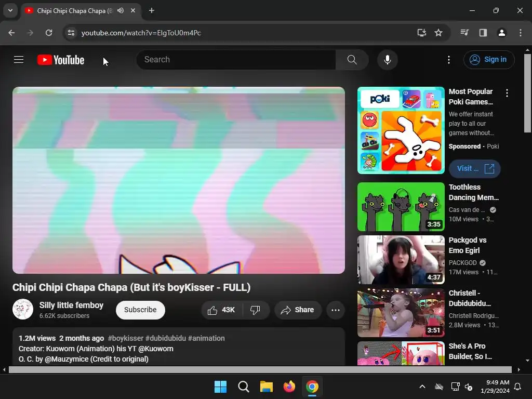Viewport: 532px width, 399px height.
Task: Select the Chipi Chipi Chapa Chapa tab
Action: click(x=75, y=11)
